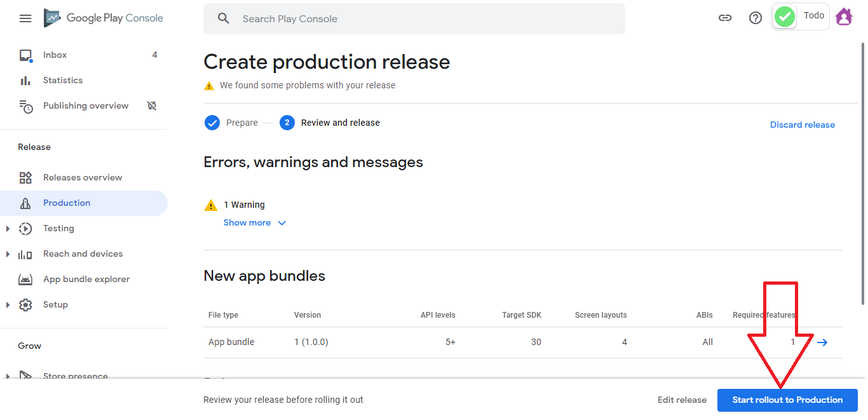Click Start rollout to Production button
868x420 pixels.
[x=787, y=400]
